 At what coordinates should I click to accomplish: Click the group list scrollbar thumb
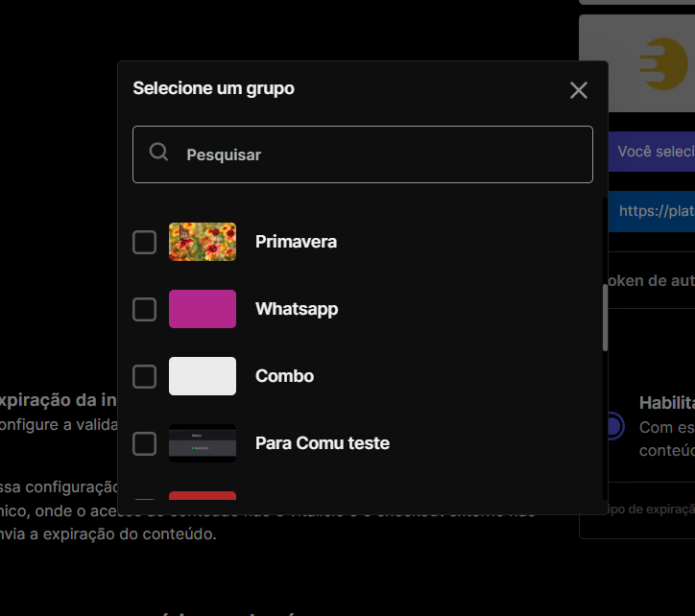point(605,317)
